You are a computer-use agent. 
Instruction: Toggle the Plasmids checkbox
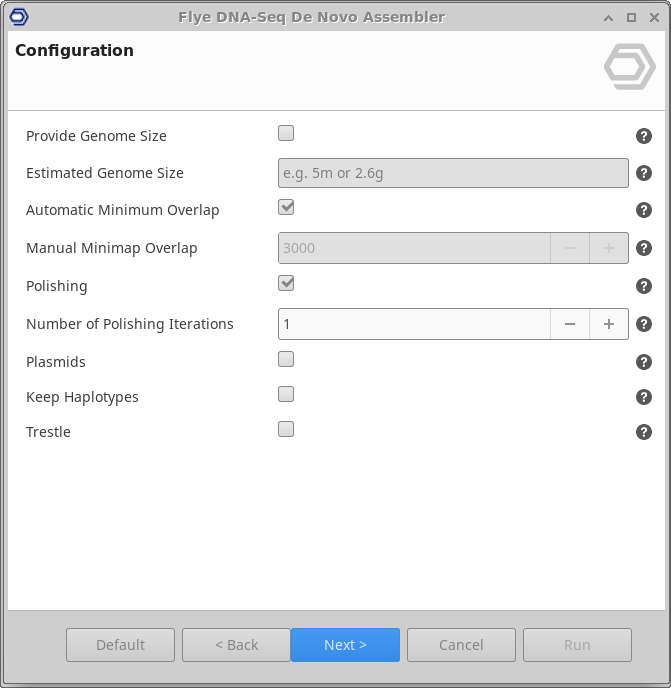point(286,359)
